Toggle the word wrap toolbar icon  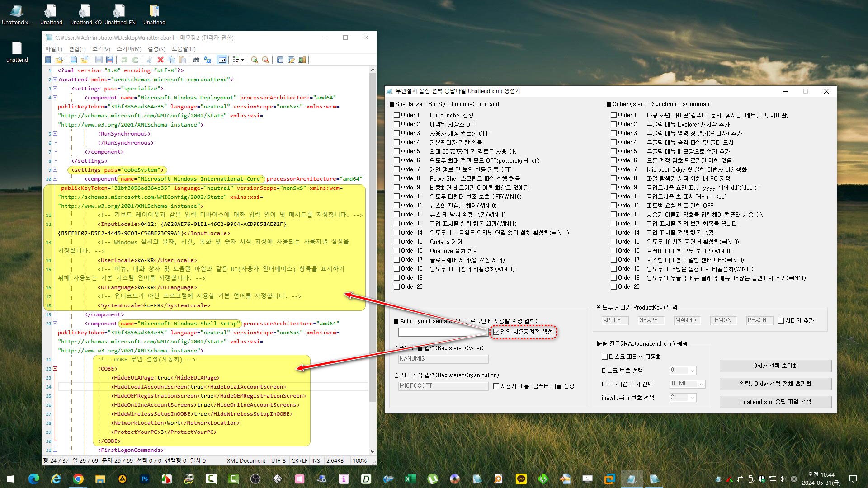point(222,60)
